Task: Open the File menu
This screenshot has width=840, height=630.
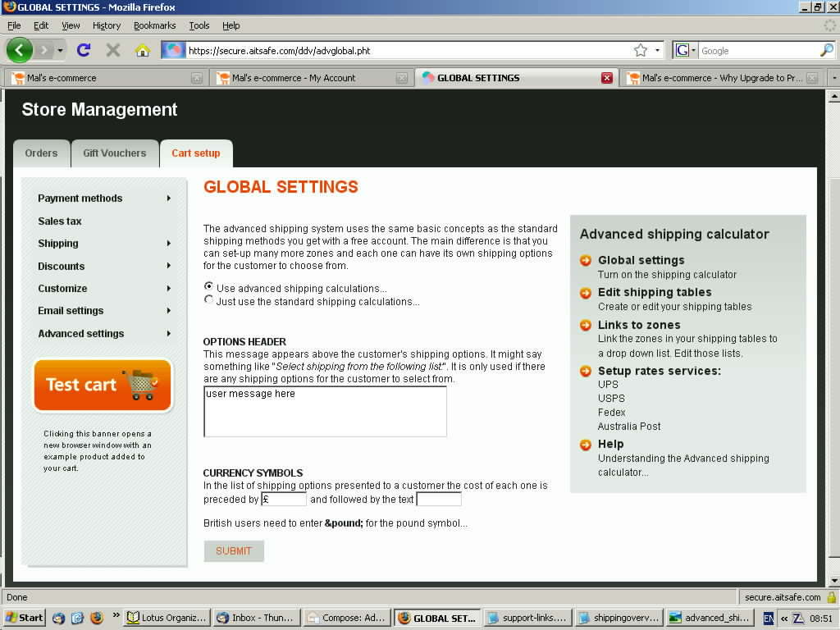Action: pyautogui.click(x=14, y=25)
